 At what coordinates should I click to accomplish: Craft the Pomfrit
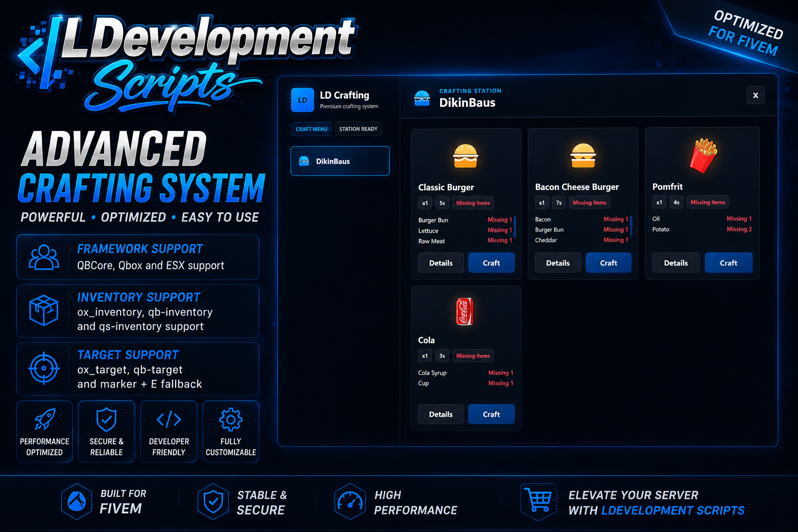(x=728, y=263)
